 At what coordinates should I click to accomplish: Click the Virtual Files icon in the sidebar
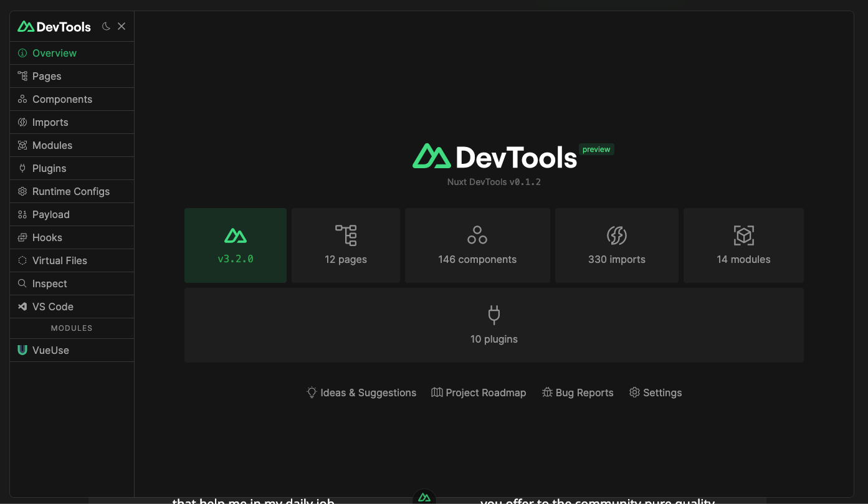tap(22, 260)
